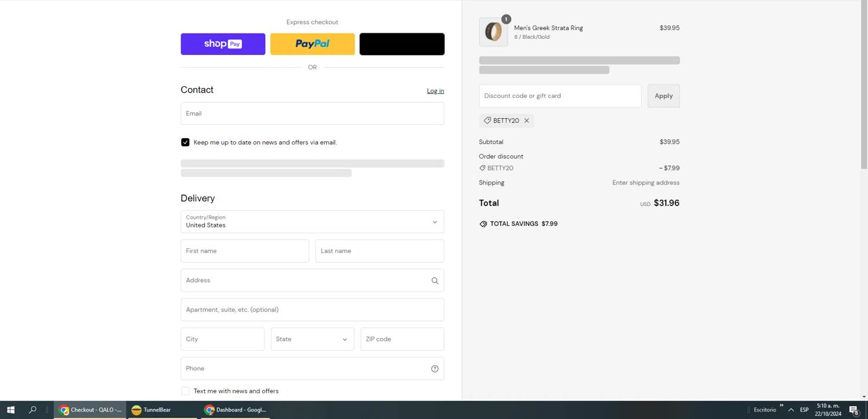Switch to the Dashboard Chrome window
868x419 pixels.
pos(236,410)
